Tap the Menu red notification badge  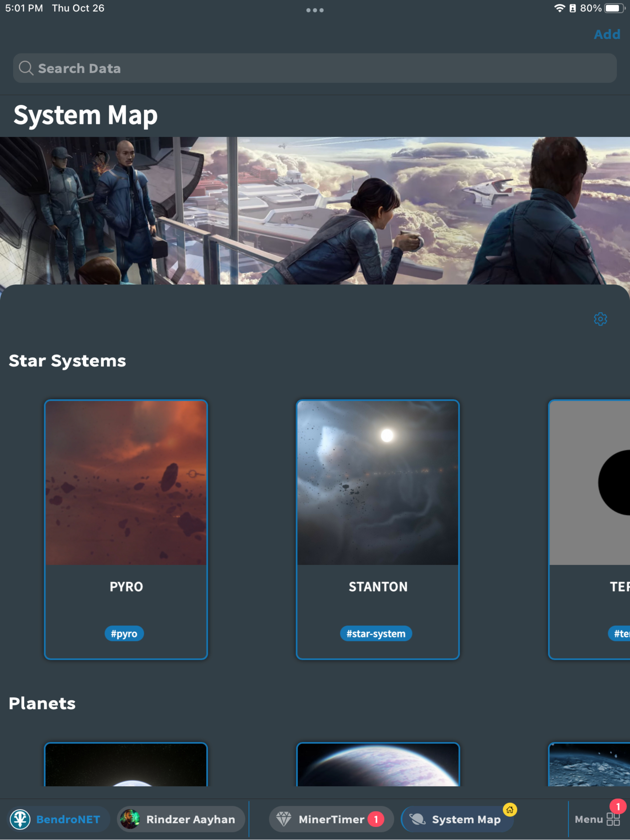(x=618, y=806)
